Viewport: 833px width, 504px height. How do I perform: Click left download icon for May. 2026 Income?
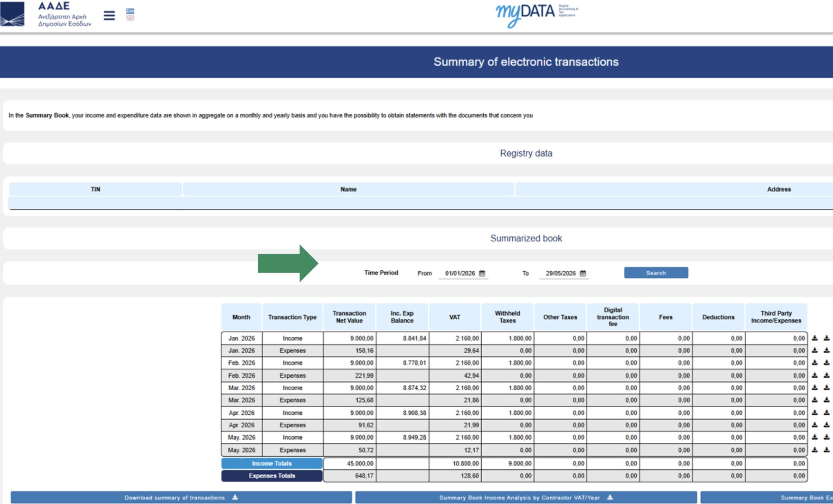tap(814, 437)
